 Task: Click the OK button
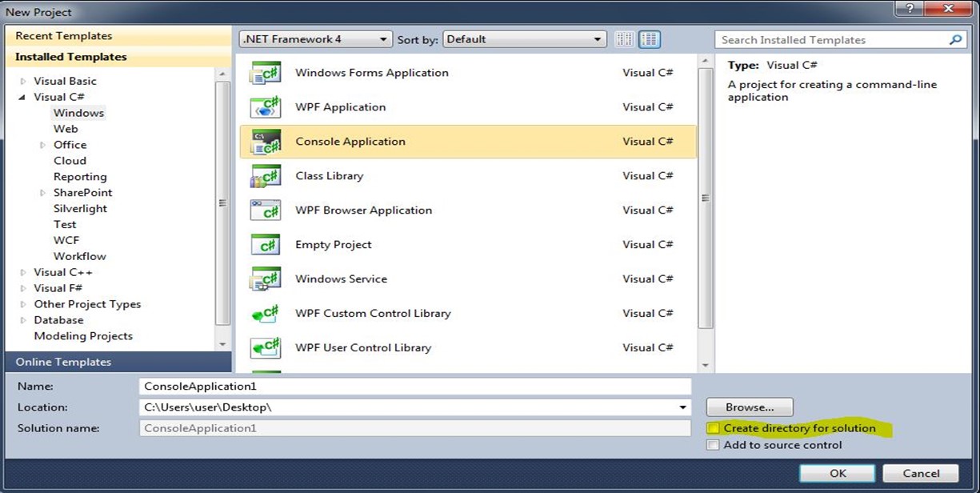click(838, 473)
